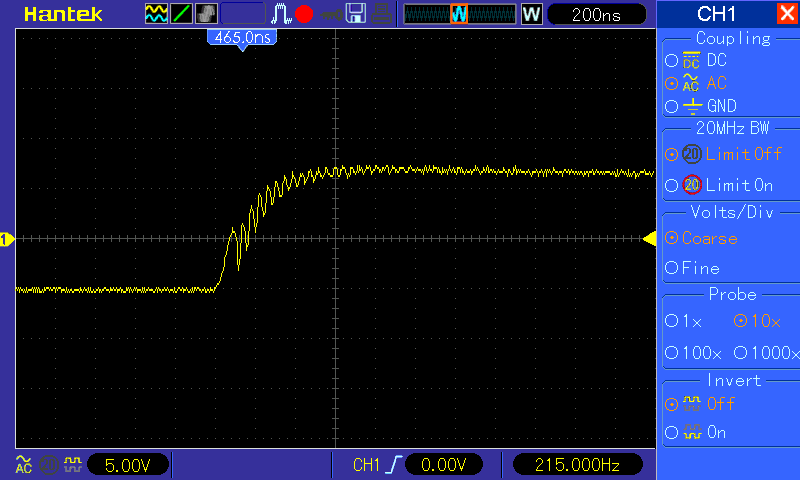Click the Hantek logo
Screen dimensions: 800x480
click(63, 14)
